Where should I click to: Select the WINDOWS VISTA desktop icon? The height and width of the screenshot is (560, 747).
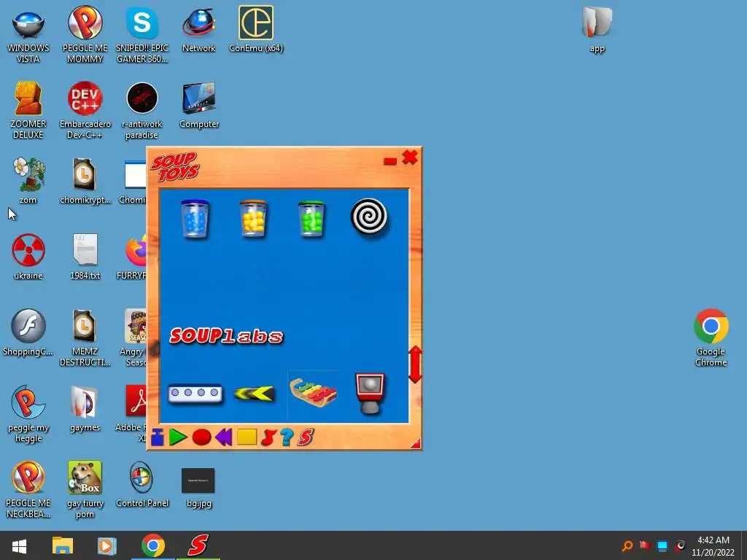28,35
